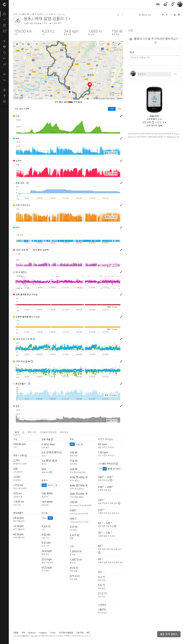Open the watch device icon in top bar
The height and width of the screenshot is (644, 185).
[173, 4]
